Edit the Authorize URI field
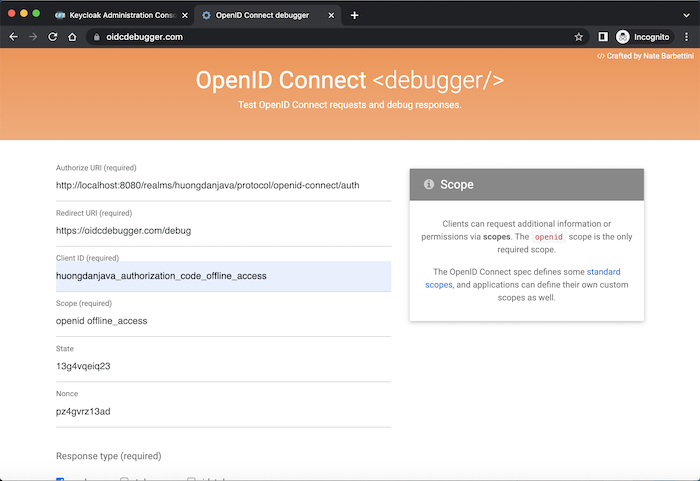Image resolution: width=700 pixels, height=481 pixels. (x=223, y=185)
